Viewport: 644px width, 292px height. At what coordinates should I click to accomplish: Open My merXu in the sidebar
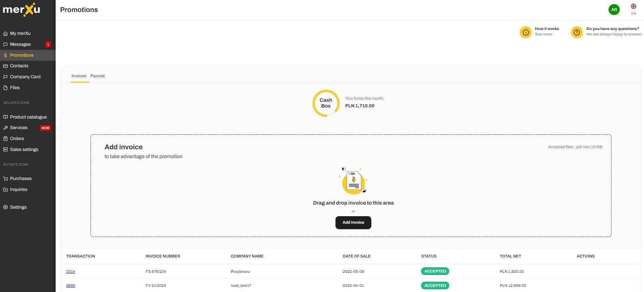[20, 33]
